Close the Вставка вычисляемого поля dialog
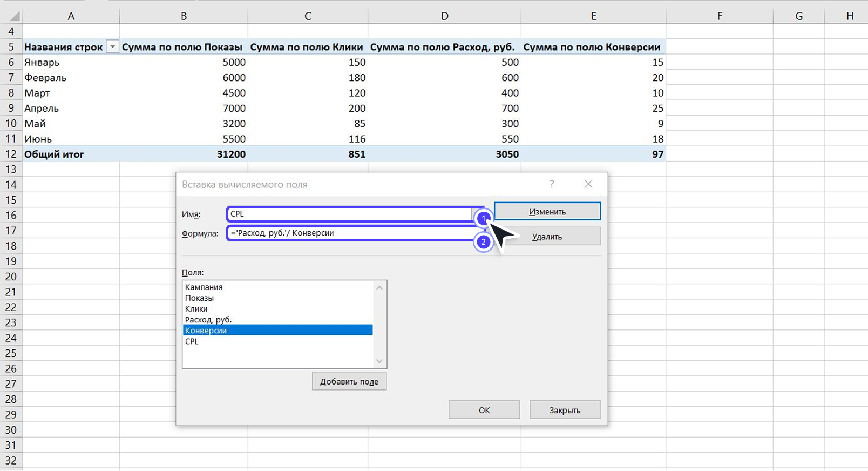 (x=588, y=184)
